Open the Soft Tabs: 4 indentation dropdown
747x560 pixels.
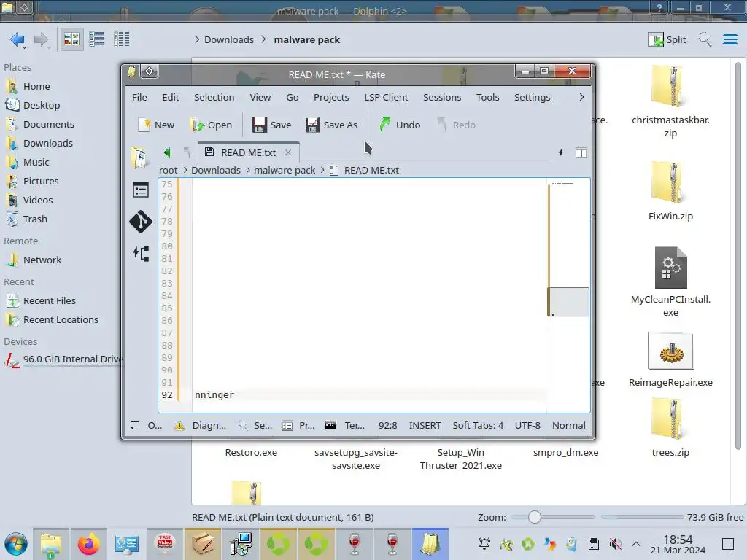click(478, 425)
